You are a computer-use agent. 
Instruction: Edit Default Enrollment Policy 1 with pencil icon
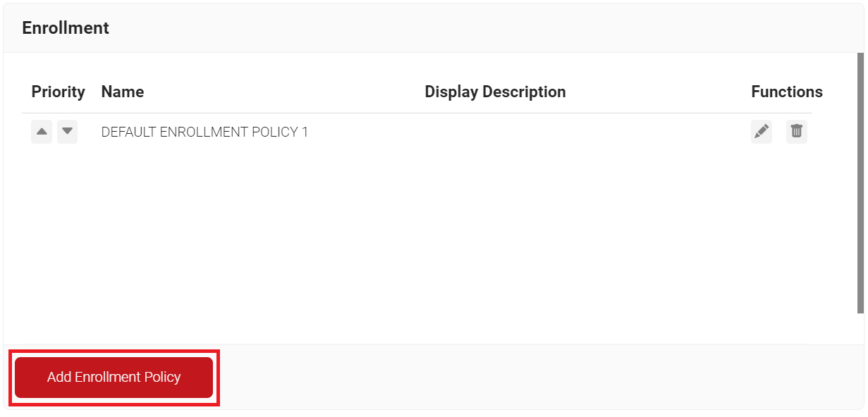(762, 132)
